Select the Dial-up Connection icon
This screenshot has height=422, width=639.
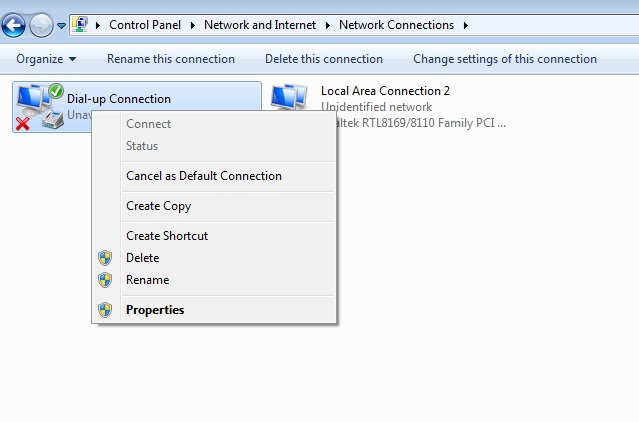(35, 106)
